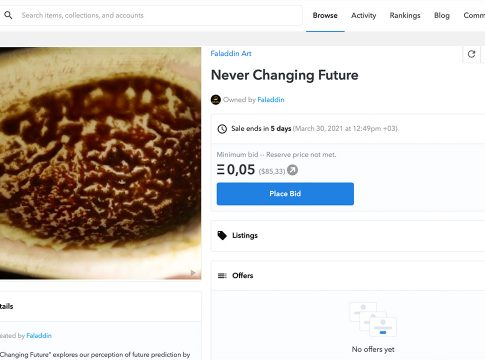This screenshot has height=360, width=485.
Task: Open the Blog link in navigation
Action: [x=442, y=15]
